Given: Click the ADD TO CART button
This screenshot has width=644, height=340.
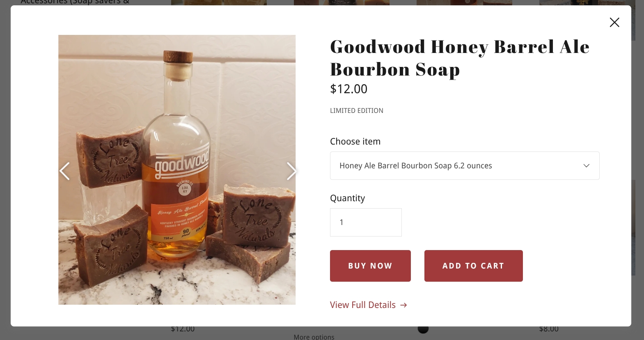Looking at the screenshot, I should point(473,266).
